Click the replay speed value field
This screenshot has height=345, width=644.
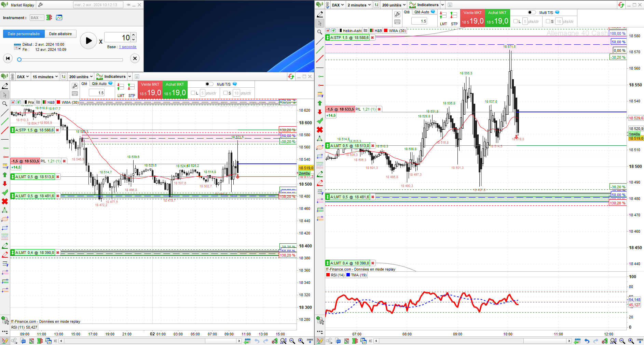point(118,37)
